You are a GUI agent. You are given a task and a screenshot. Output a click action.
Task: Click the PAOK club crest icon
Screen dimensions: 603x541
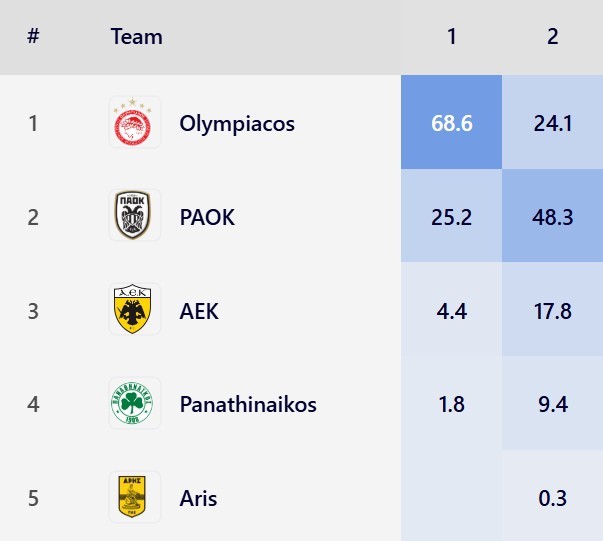click(134, 216)
